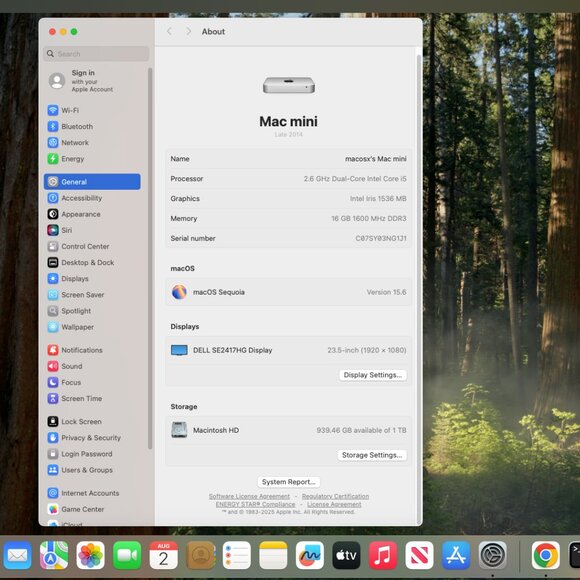Open Contacts from the Dock
Viewport: 580px width, 580px height.
point(200,555)
